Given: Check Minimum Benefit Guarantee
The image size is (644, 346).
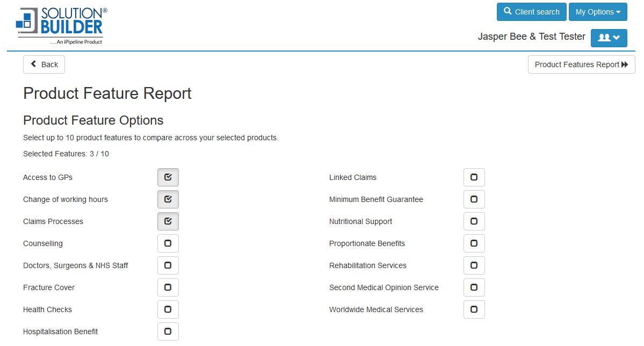Looking at the screenshot, I should (474, 199).
